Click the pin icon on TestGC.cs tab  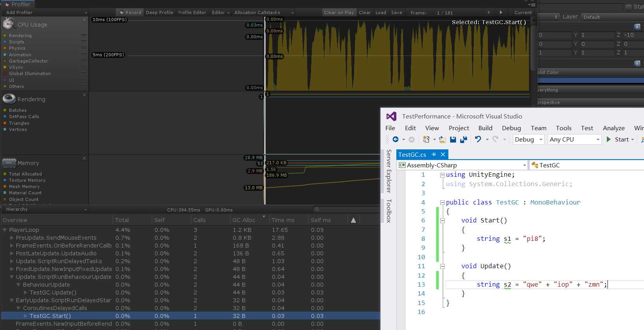[x=434, y=154]
